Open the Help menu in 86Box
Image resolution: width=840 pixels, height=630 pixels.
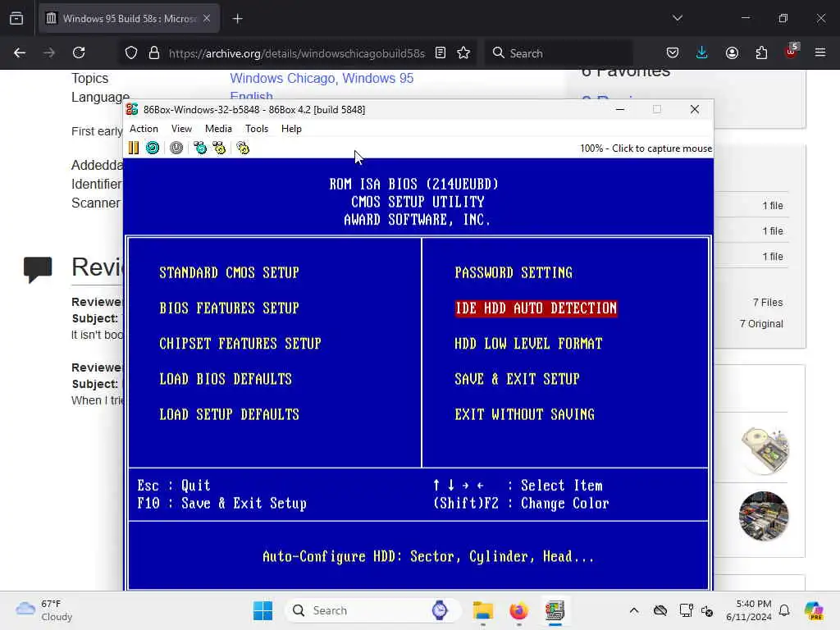(291, 129)
